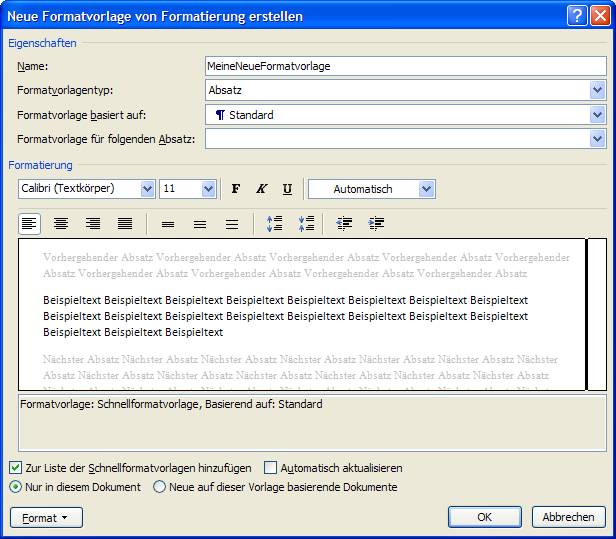Image resolution: width=616 pixels, height=539 pixels.
Task: Click the OK button
Action: [485, 517]
